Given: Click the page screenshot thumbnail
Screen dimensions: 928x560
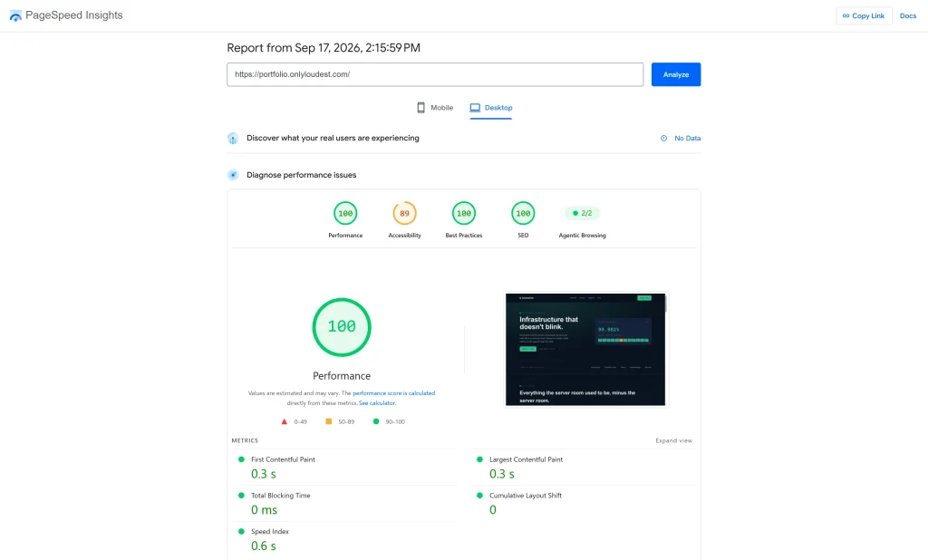Looking at the screenshot, I should 585,349.
